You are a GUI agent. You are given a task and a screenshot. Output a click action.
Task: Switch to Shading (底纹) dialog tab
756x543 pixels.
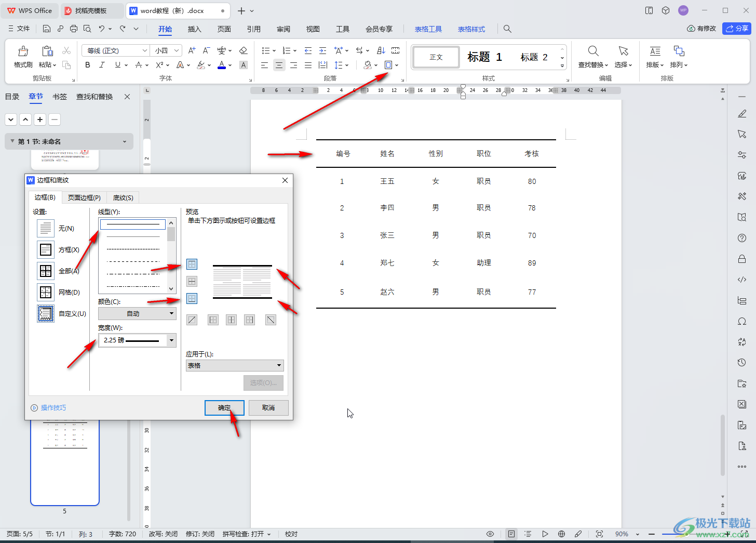[123, 197]
